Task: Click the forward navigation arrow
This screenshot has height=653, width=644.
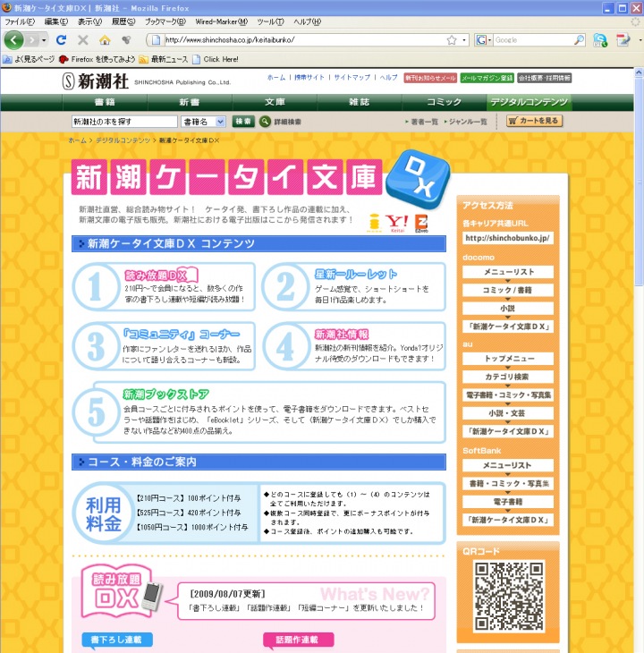Action: [31, 40]
